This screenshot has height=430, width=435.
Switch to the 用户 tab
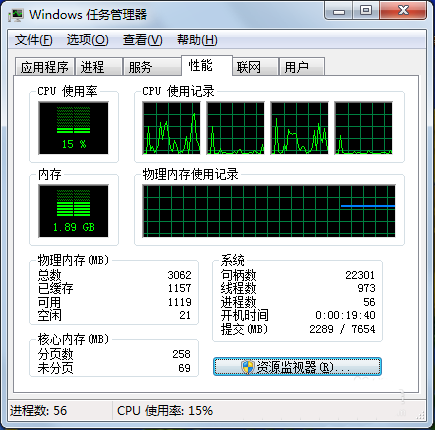click(302, 67)
